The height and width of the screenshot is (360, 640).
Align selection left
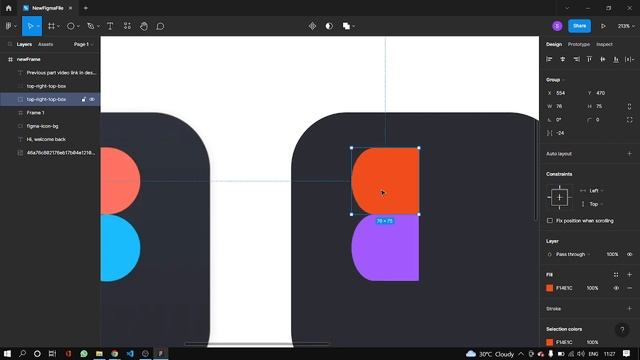point(549,59)
